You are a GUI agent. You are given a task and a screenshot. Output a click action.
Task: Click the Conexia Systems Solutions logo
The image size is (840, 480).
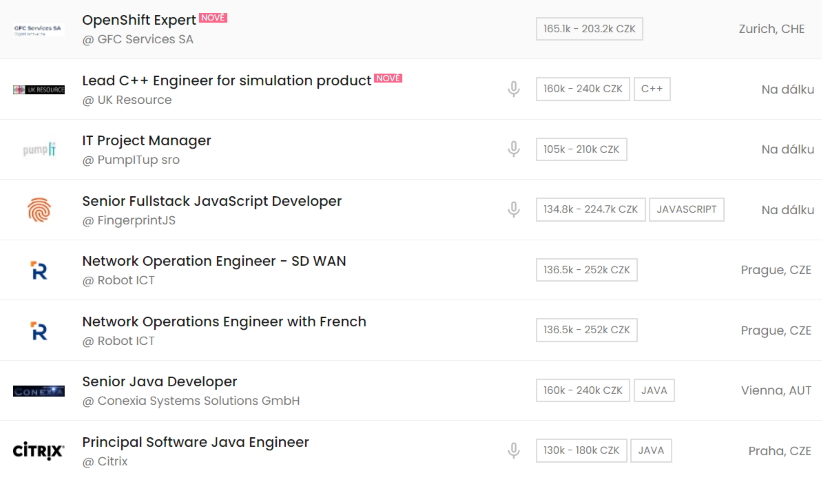point(39,391)
